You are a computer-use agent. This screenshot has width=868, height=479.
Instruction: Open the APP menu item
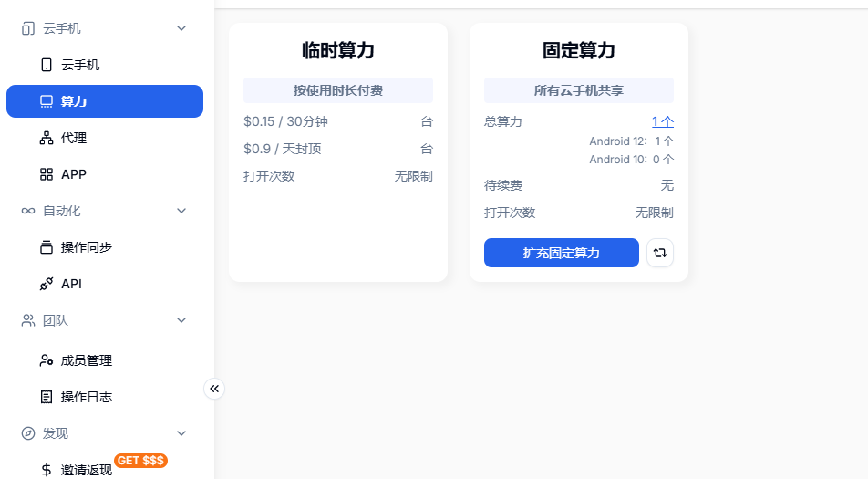[105, 174]
